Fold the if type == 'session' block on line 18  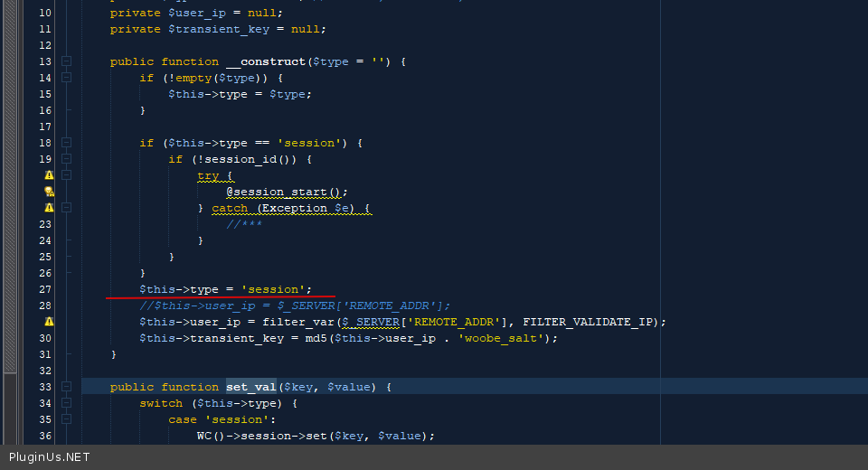pos(66,143)
